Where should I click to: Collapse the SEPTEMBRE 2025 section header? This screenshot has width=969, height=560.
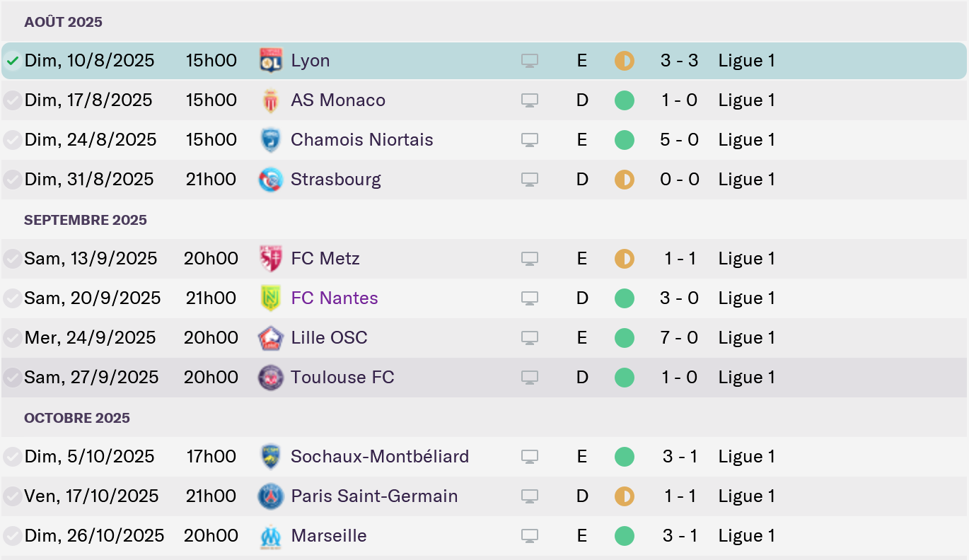click(x=86, y=220)
